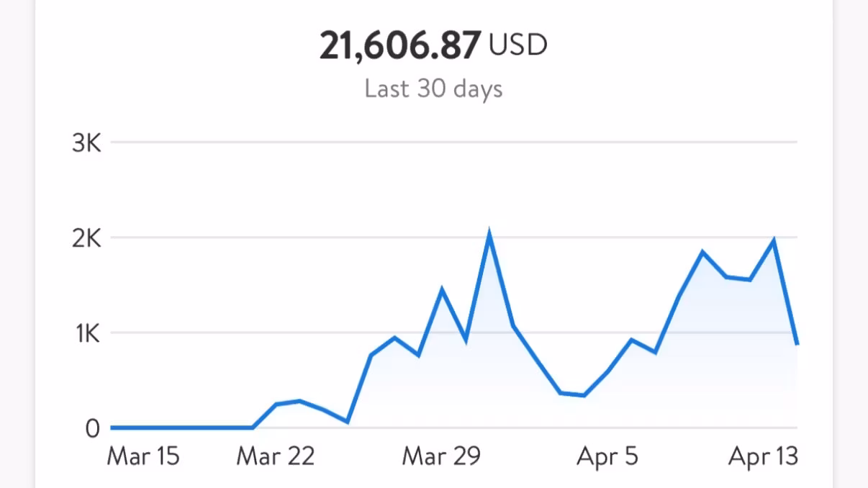This screenshot has height=488, width=868.
Task: Click the line's final point at right edge
Action: pos(797,343)
